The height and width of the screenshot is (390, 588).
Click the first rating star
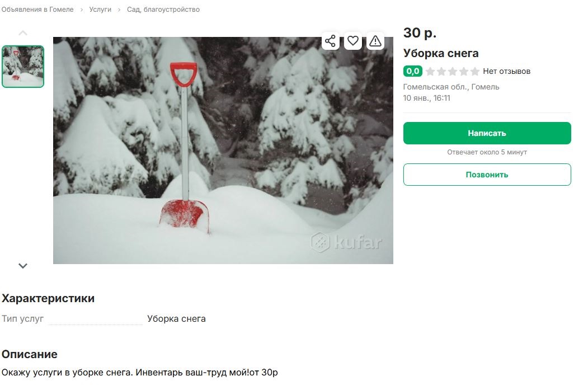[x=430, y=71]
